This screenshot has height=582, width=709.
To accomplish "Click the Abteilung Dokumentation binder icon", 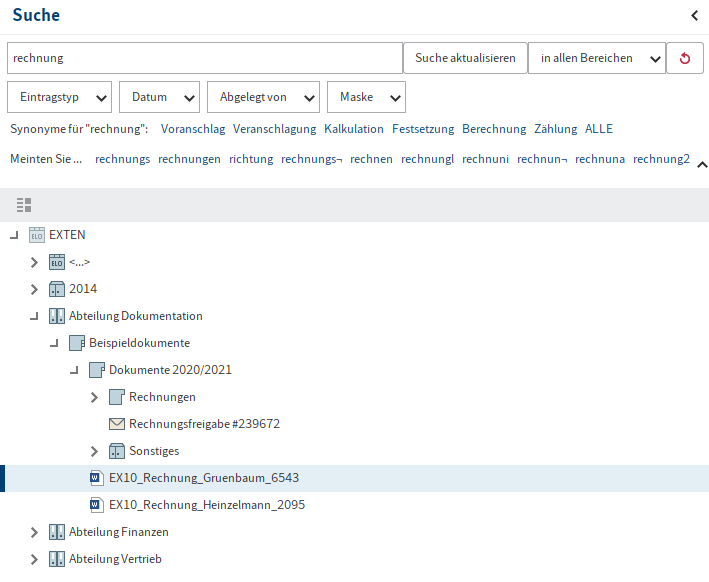I will click(x=57, y=316).
